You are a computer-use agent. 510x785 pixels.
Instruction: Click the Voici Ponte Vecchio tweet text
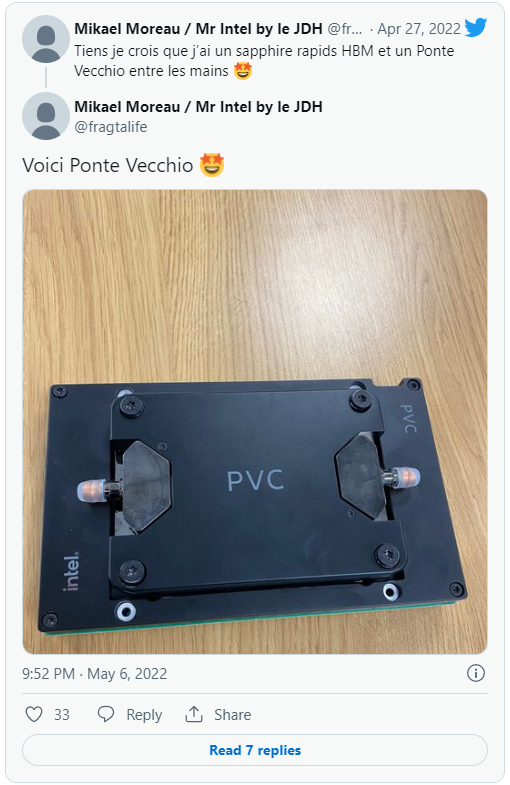pos(108,166)
